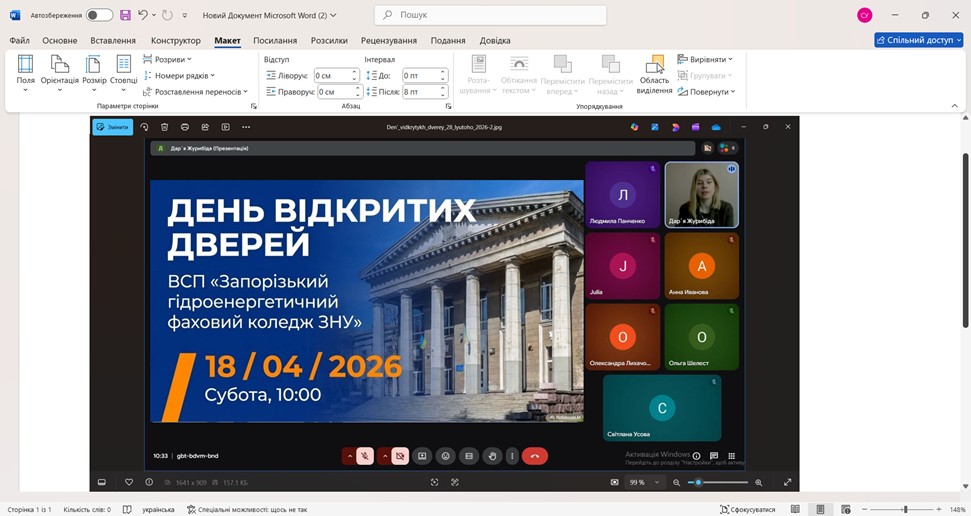This screenshot has height=516, width=971.
Task: Open the Орієнтація page orientation menu
Action: tap(59, 70)
